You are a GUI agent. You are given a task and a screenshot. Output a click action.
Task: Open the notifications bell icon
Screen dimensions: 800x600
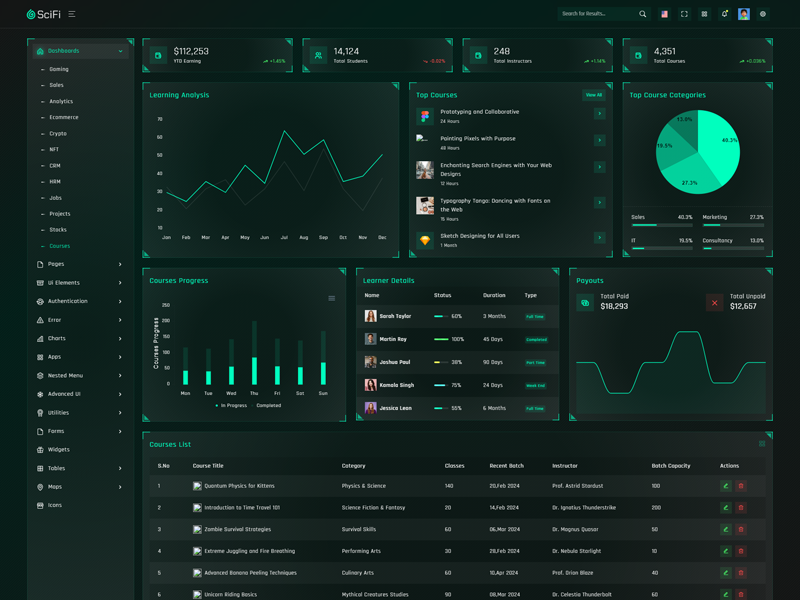(x=724, y=14)
